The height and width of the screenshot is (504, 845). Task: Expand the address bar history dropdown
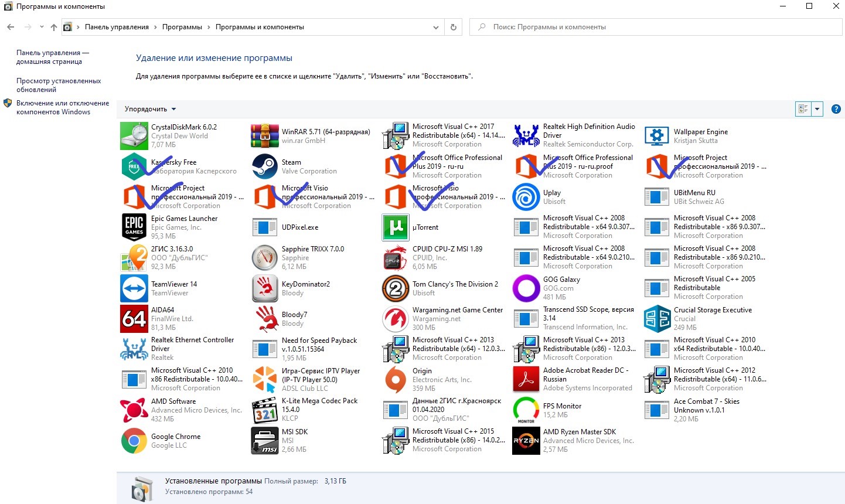[435, 27]
